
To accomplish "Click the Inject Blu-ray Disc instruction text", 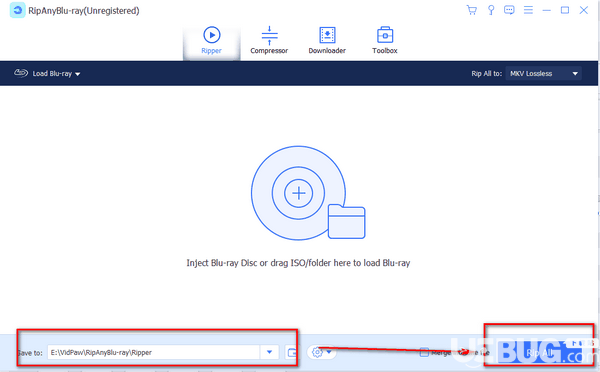I will 298,263.
